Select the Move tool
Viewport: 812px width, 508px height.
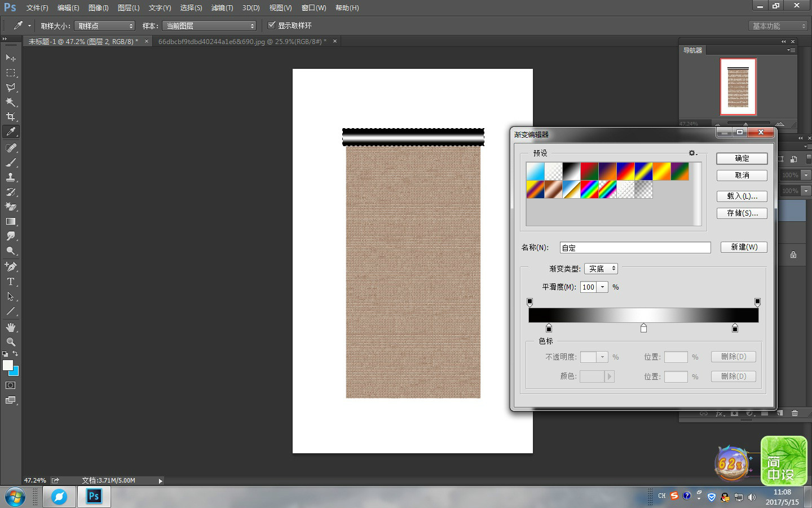[x=11, y=58]
